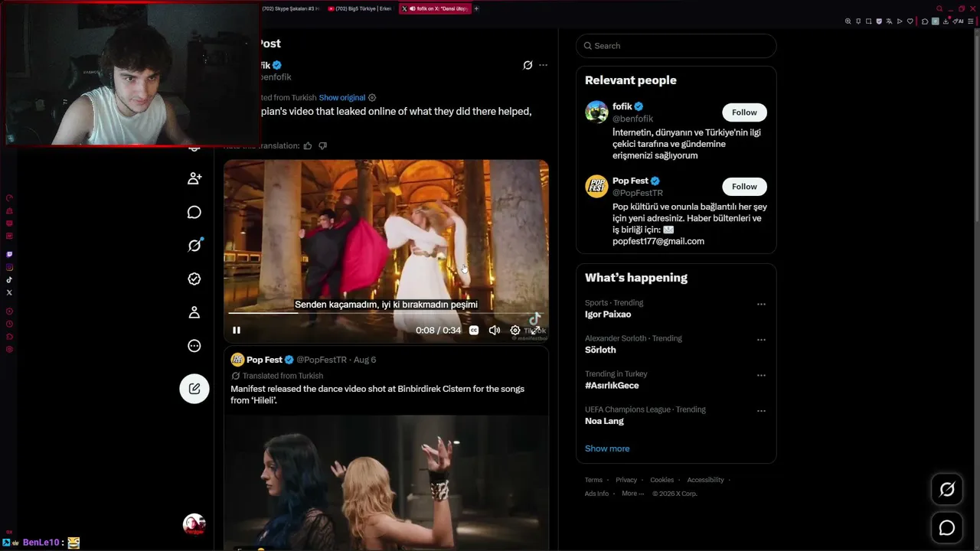Open the Cookies footer link
The image size is (980, 551).
(662, 480)
